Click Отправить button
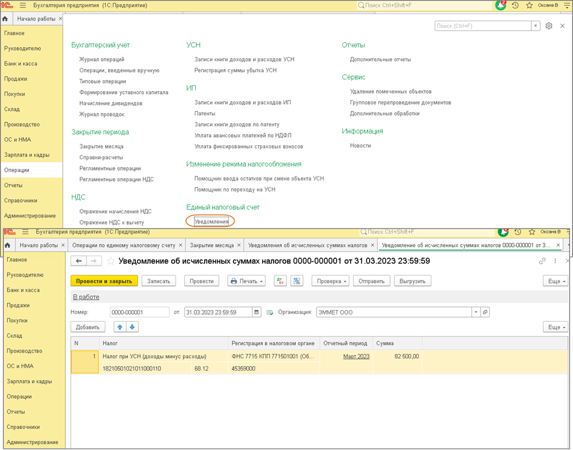573x450 pixels. [x=371, y=281]
